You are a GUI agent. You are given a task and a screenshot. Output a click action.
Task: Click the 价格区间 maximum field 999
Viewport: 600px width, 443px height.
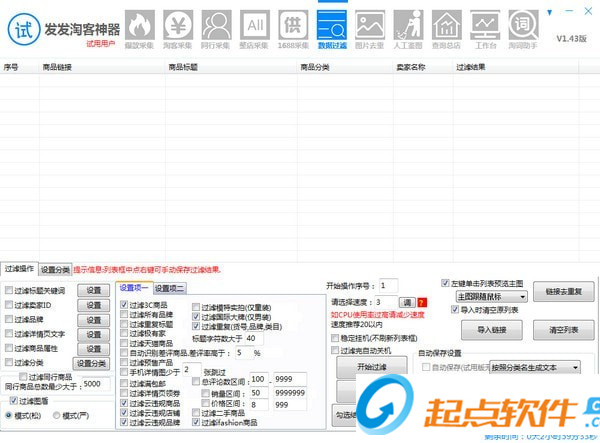pyautogui.click(x=290, y=405)
